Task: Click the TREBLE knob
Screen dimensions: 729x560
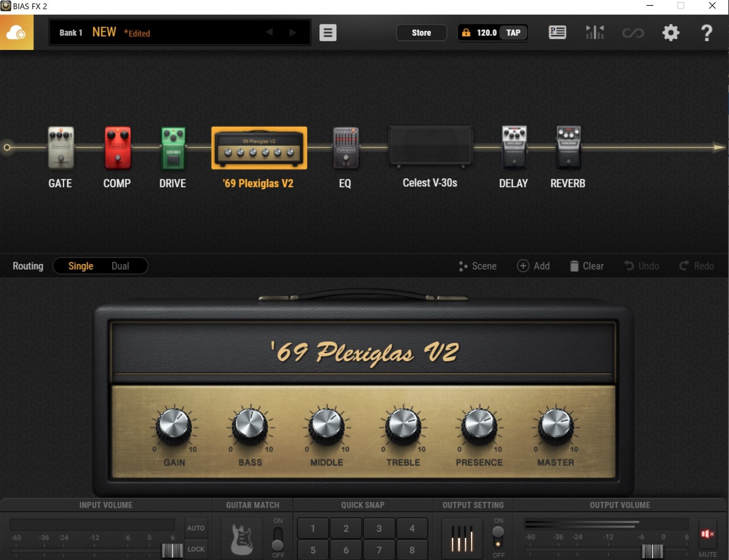Action: 403,425
